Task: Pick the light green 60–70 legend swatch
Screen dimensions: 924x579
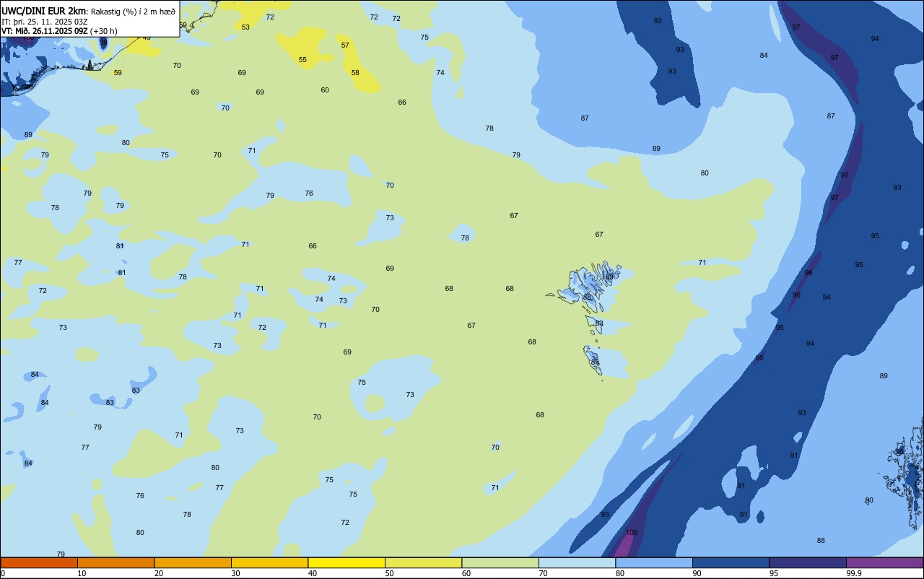Action: [x=500, y=562]
